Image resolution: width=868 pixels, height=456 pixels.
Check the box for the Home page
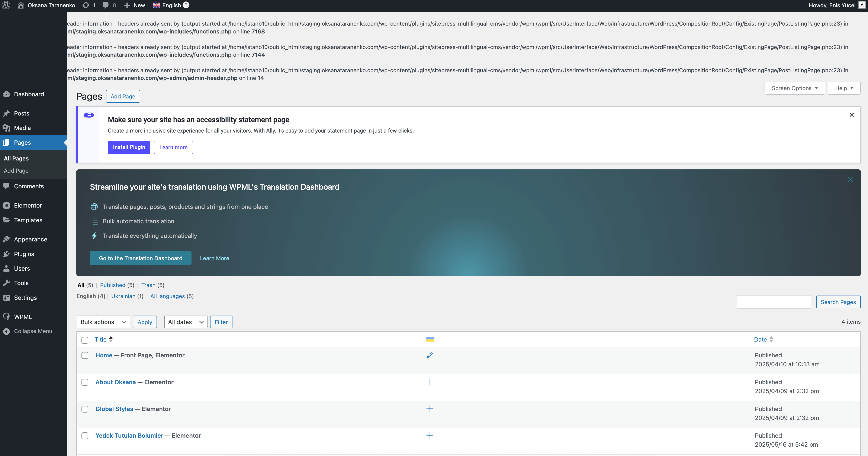click(85, 356)
